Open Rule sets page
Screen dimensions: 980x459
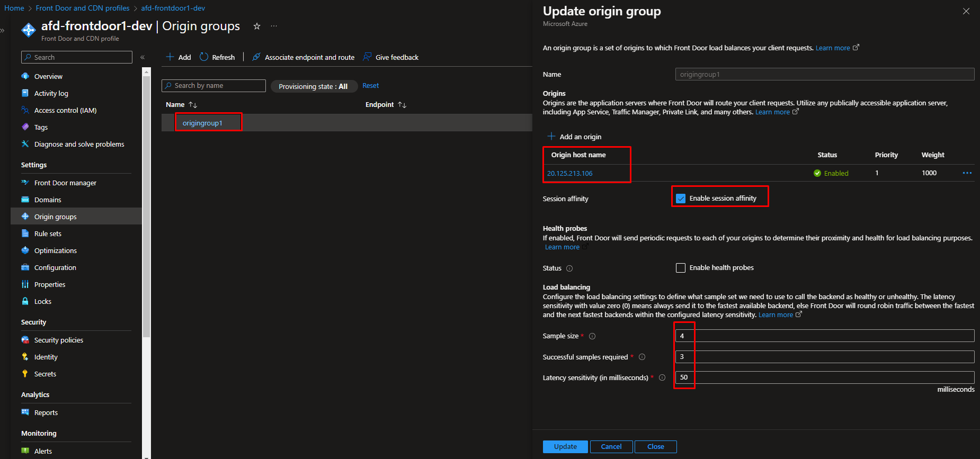click(48, 233)
